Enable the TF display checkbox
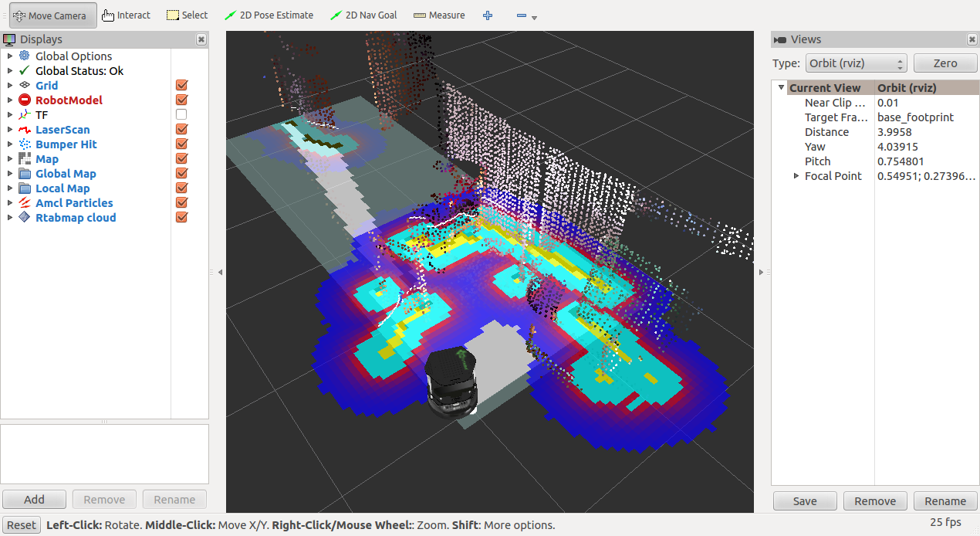The width and height of the screenshot is (980, 536). 181,115
